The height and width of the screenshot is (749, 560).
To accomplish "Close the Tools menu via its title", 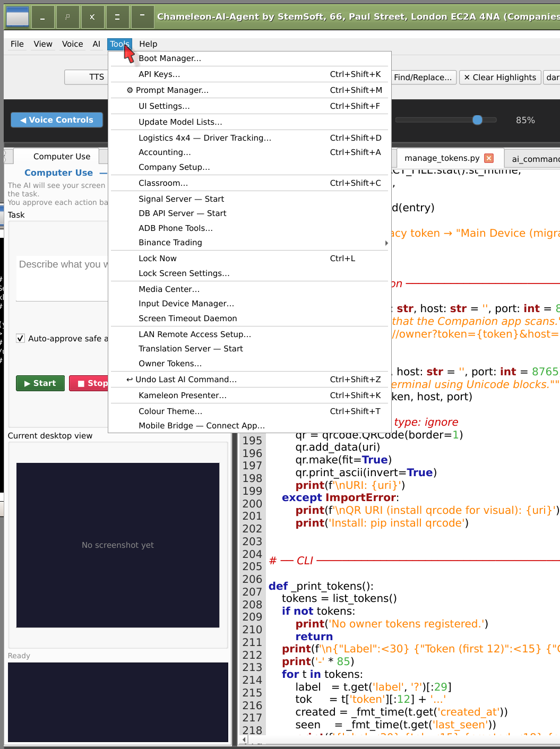I will (120, 44).
